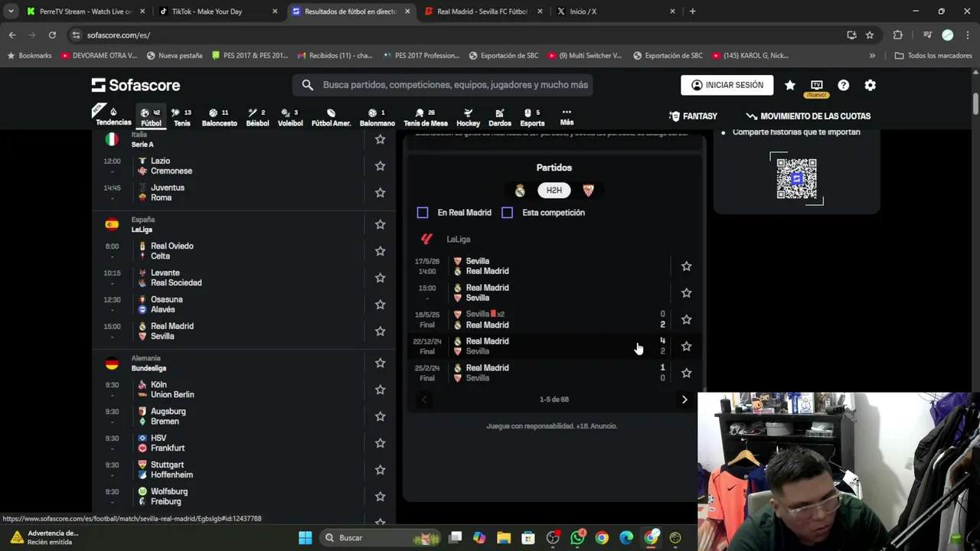Star the 25/2/24 Real Madrid match
980x551 pixels.
[x=686, y=373]
